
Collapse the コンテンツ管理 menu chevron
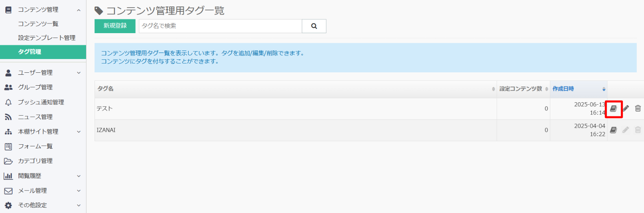[x=79, y=10]
